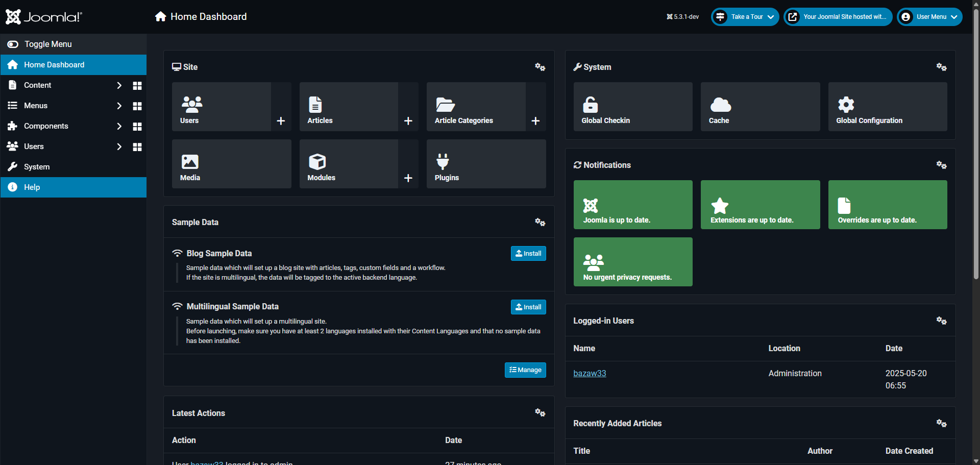Click the Manage sample data button
Screen dimensions: 980x465
(525, 370)
